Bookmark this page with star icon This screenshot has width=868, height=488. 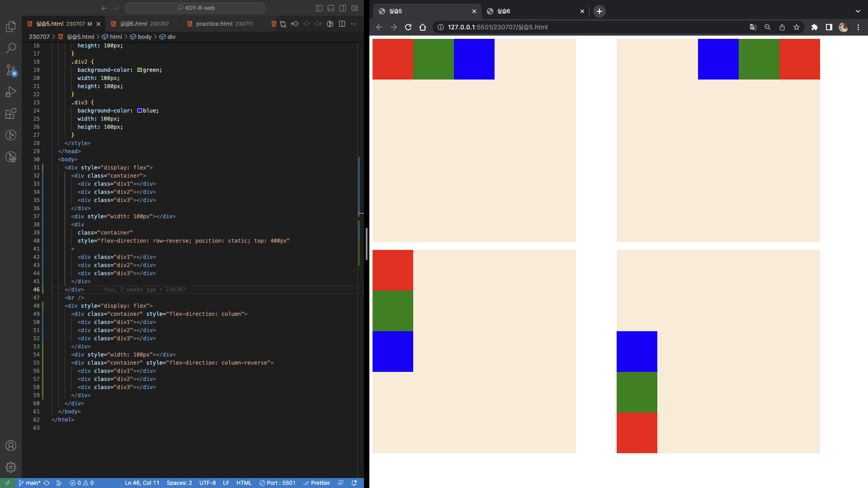coord(796,27)
